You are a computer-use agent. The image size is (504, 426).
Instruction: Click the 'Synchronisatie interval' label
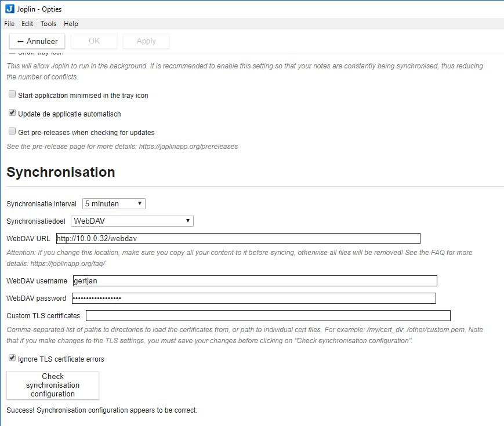(x=41, y=204)
